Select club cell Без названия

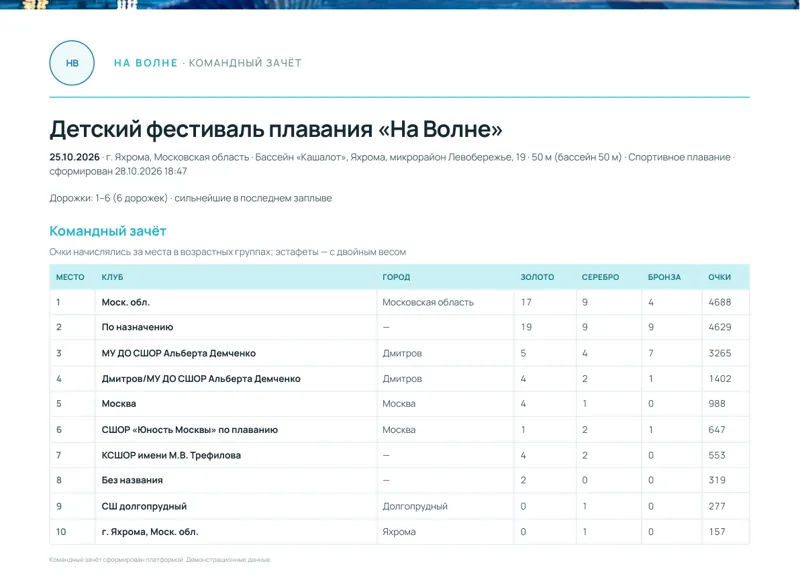[x=132, y=480]
